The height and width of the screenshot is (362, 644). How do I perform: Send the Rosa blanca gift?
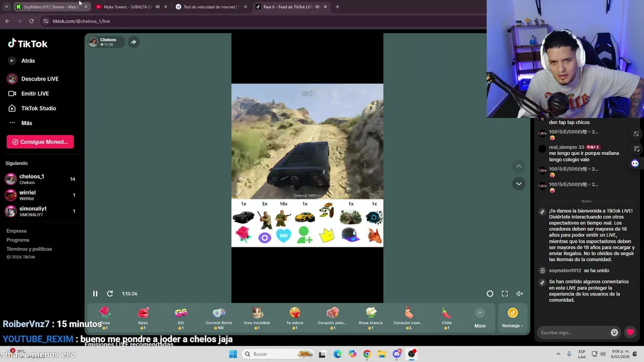tap(371, 318)
